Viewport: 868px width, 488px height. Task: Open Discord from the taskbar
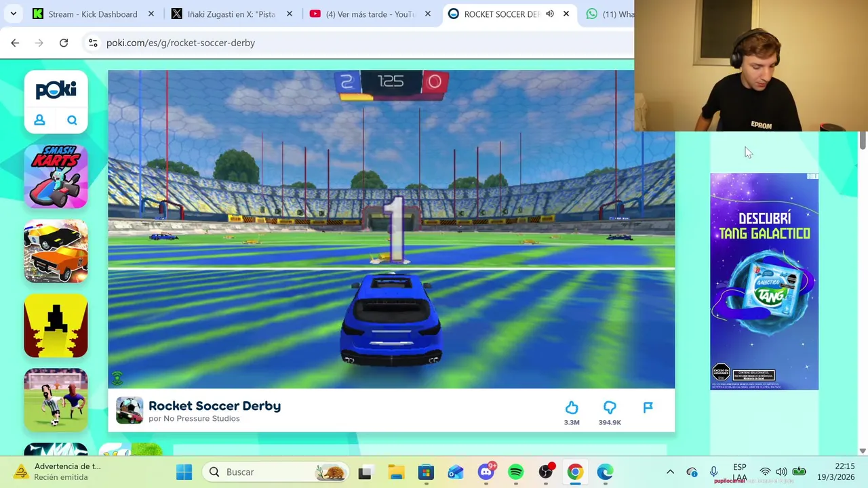click(486, 472)
